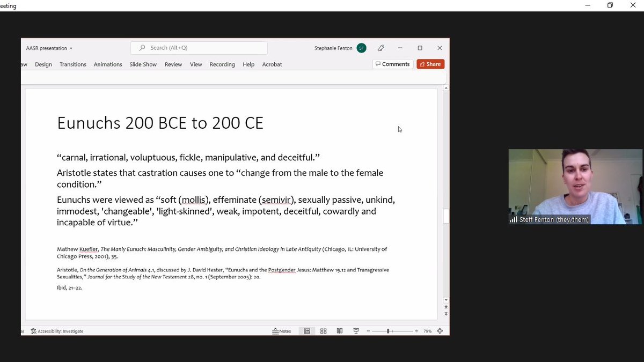
Task: Click Steff Fenton video thumbnail
Action: point(575,186)
